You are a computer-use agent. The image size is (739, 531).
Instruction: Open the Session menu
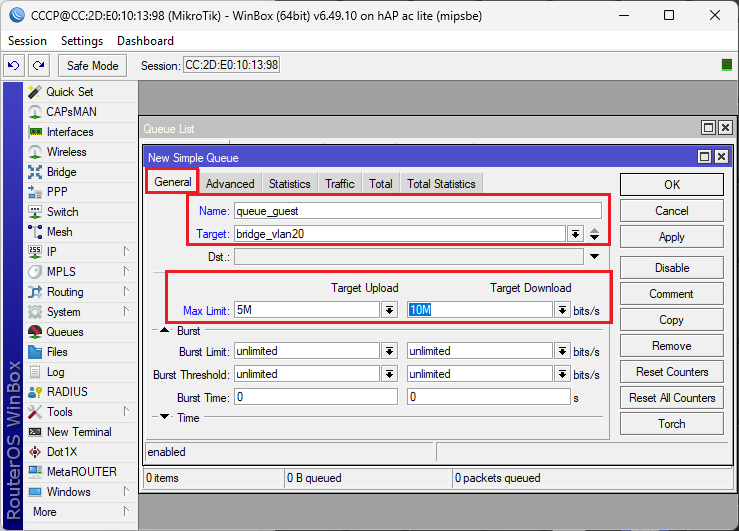(x=27, y=41)
